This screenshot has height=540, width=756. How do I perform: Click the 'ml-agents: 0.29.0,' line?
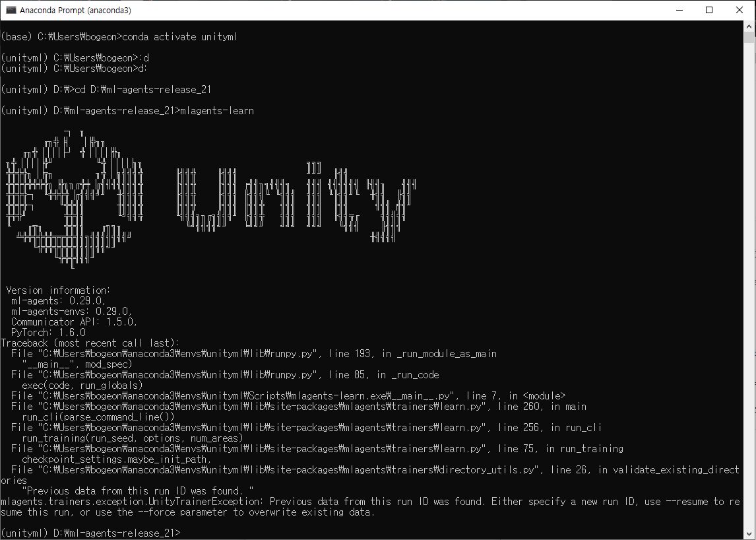(58, 300)
